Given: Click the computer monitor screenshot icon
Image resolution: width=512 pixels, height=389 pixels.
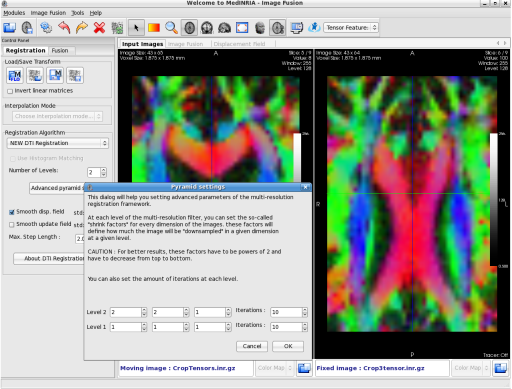Looking at the screenshot, I should (296, 27).
